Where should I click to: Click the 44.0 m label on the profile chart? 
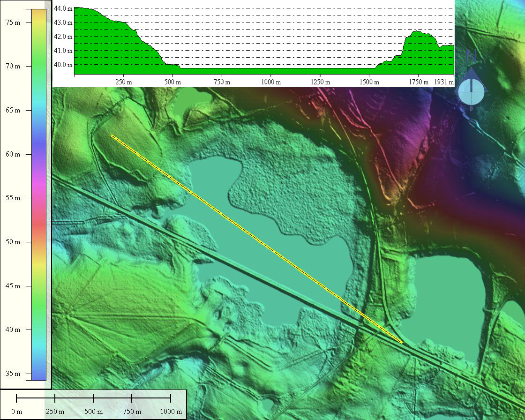[x=63, y=8]
